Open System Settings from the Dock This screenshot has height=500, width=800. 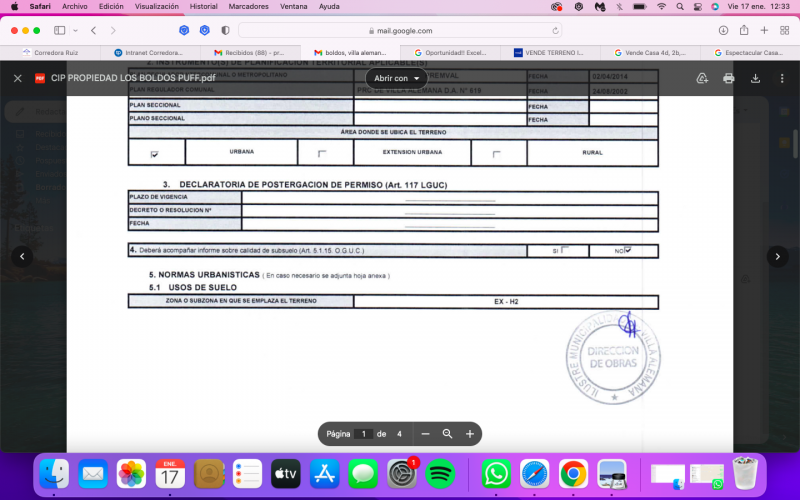pos(402,474)
